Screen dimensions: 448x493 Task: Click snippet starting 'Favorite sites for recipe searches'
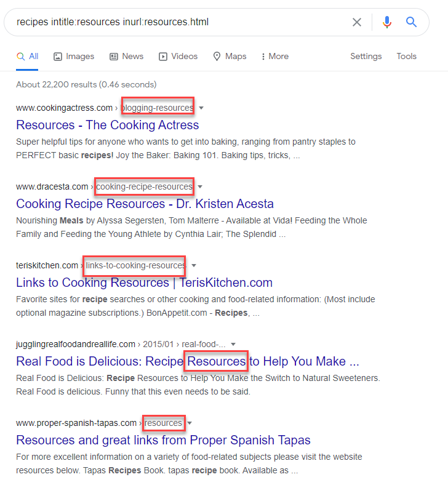point(196,307)
